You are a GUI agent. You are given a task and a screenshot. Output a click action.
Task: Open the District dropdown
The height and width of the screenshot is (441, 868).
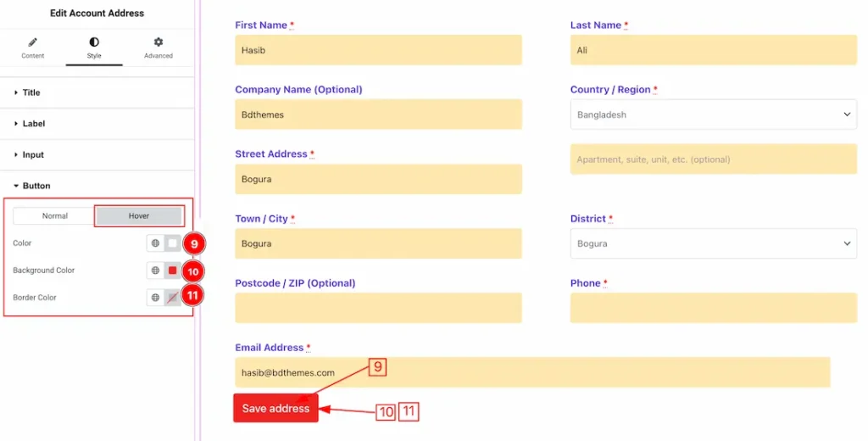point(714,243)
